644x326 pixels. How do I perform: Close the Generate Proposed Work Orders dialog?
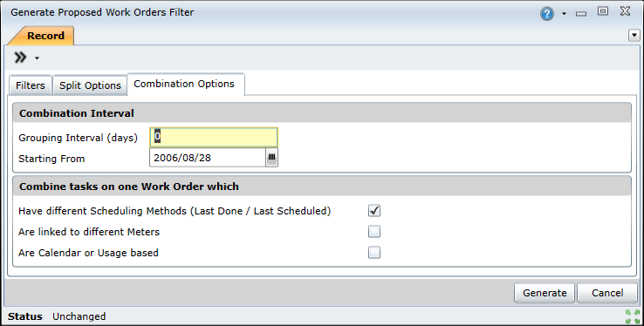(x=625, y=11)
